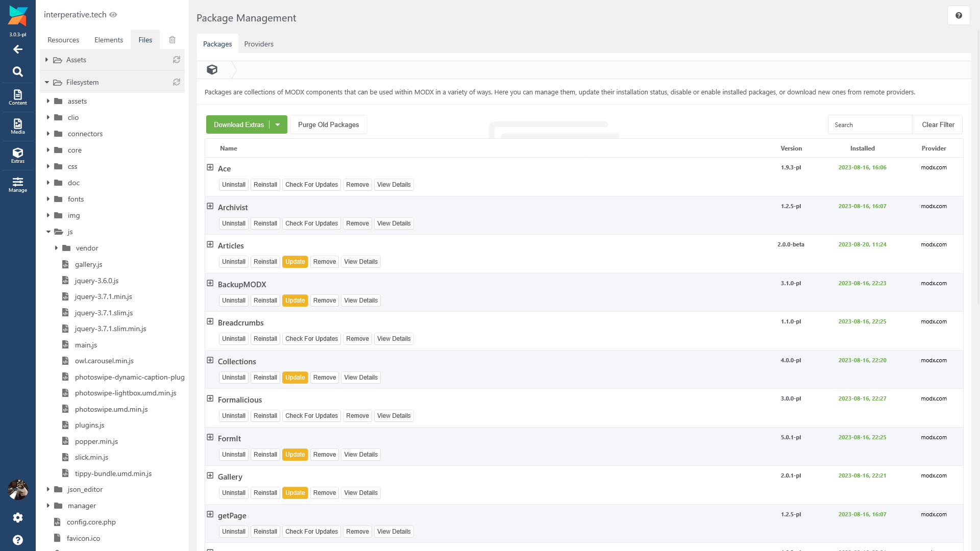980x551 pixels.
Task: Expand the Assets source tree
Action: pyautogui.click(x=46, y=60)
